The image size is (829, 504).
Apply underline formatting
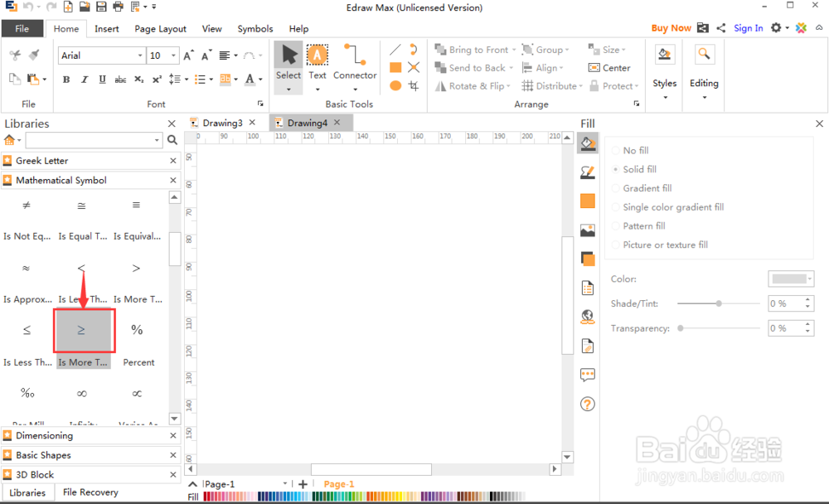tap(102, 80)
